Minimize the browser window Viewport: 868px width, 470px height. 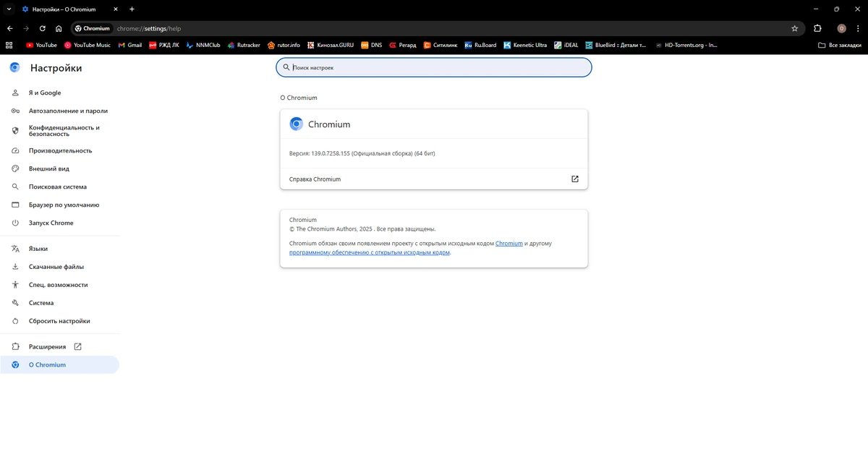point(815,9)
